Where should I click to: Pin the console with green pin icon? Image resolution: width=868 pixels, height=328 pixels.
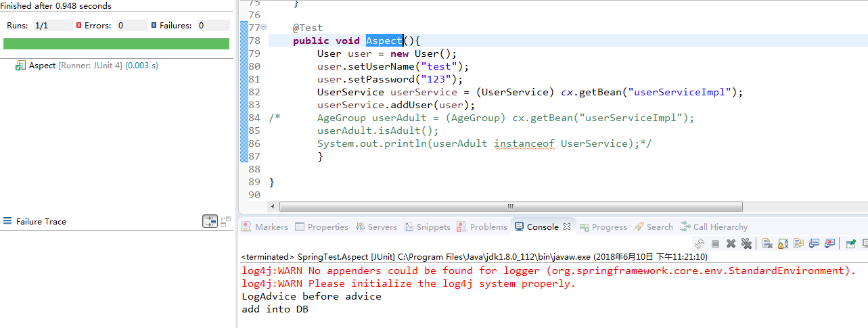point(851,243)
